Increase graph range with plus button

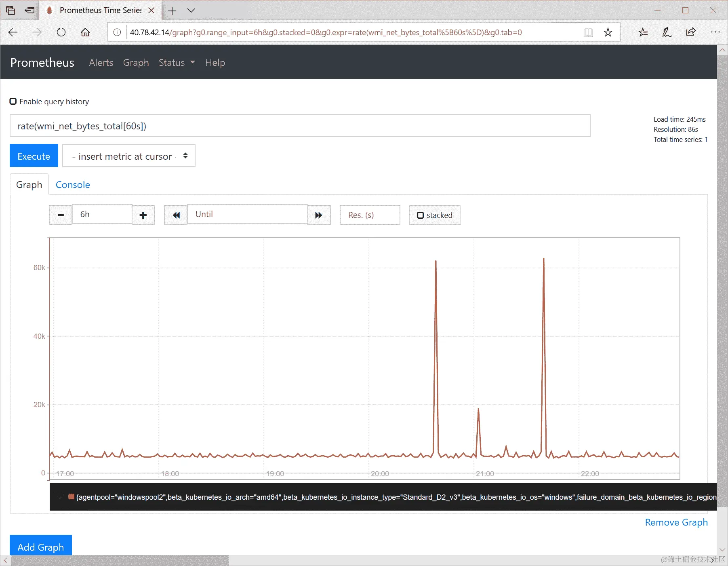143,215
